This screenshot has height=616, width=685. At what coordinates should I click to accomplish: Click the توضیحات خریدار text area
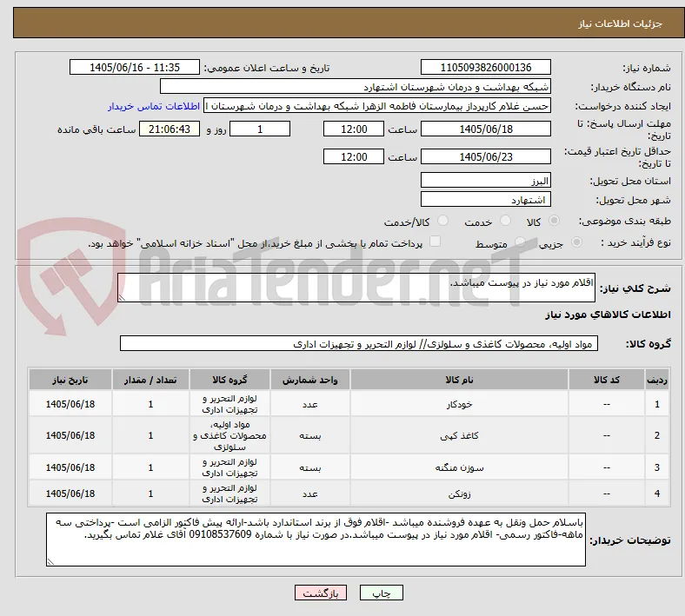316,540
